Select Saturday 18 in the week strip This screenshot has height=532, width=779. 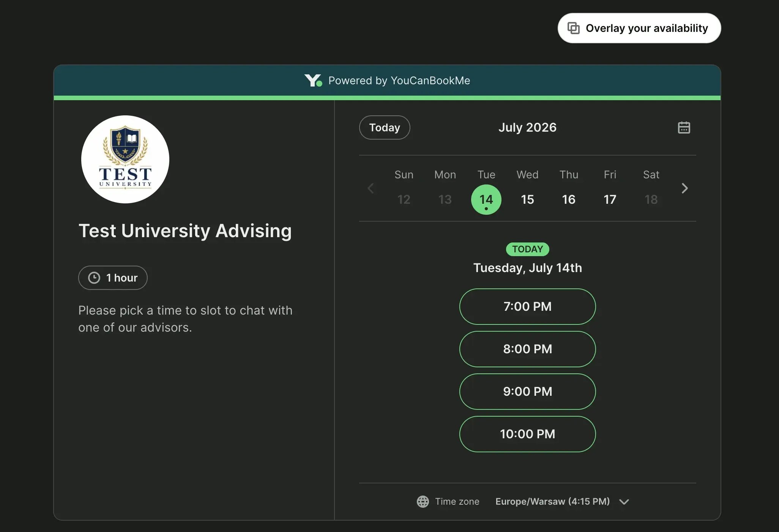651,200
